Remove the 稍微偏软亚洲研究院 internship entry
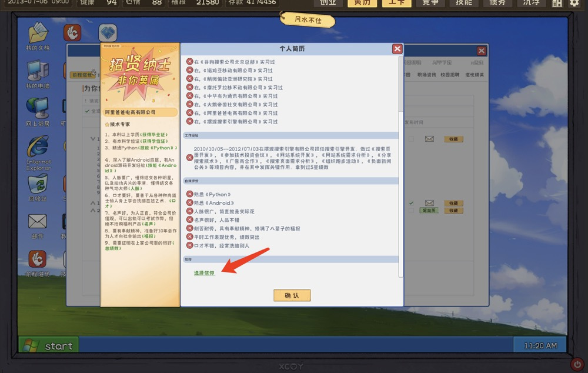Image resolution: width=588 pixels, height=373 pixels. tap(190, 79)
